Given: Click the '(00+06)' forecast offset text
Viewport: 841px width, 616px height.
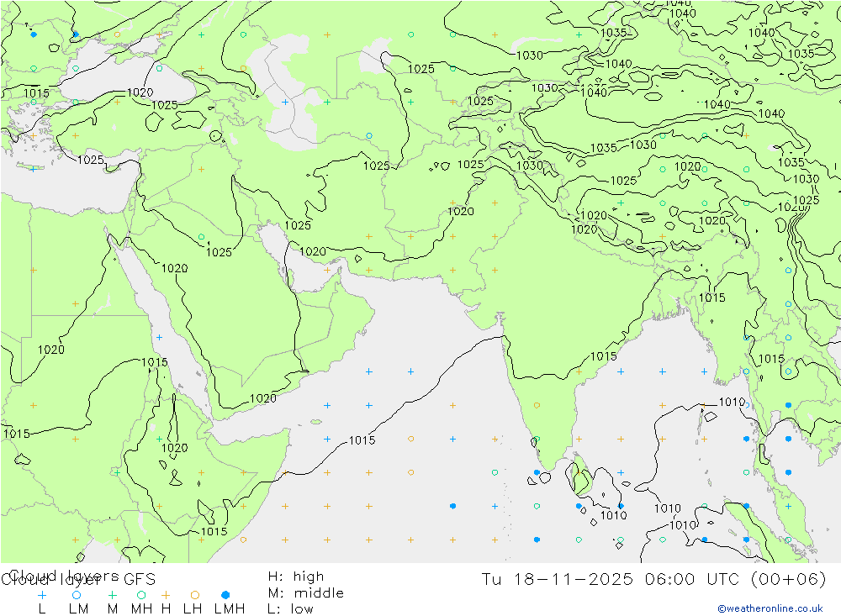Looking at the screenshot, I should point(789,579).
